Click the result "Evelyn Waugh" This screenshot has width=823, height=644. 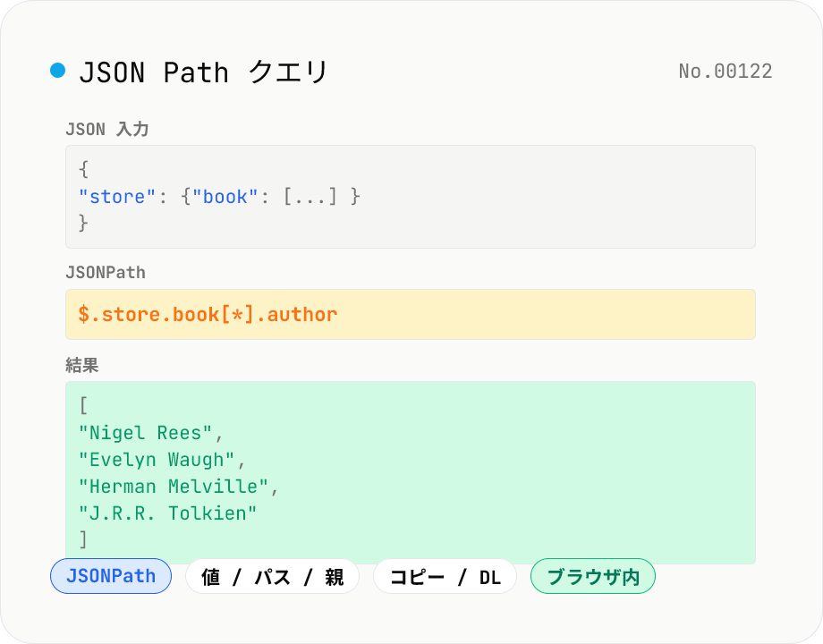157,460
